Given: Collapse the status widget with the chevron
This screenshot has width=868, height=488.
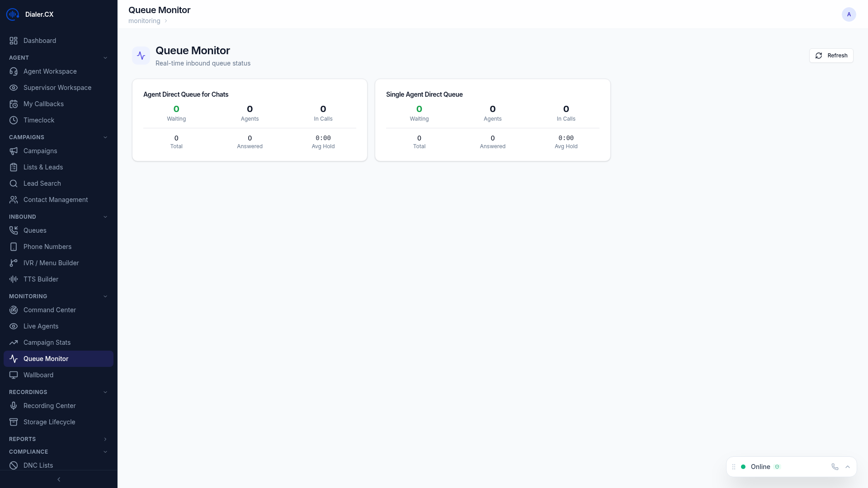Looking at the screenshot, I should pos(848,467).
